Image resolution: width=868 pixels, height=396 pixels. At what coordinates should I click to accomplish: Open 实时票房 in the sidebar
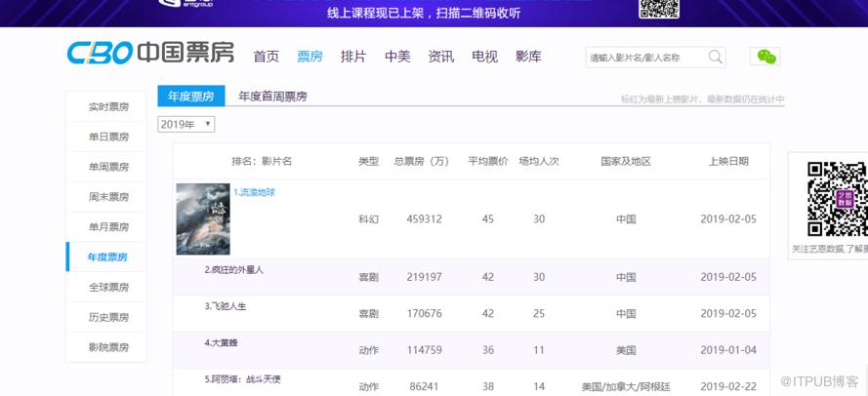[108, 106]
